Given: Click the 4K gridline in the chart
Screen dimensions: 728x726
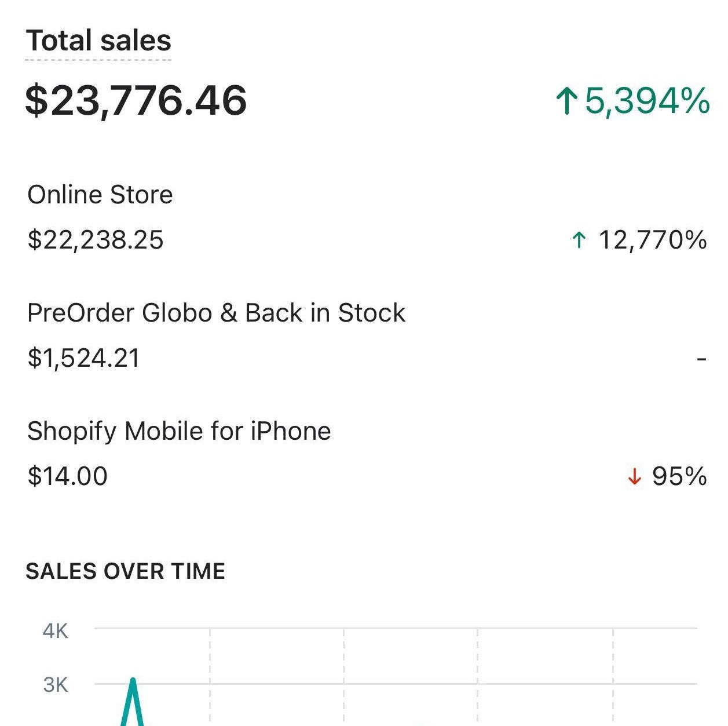Looking at the screenshot, I should 405,628.
